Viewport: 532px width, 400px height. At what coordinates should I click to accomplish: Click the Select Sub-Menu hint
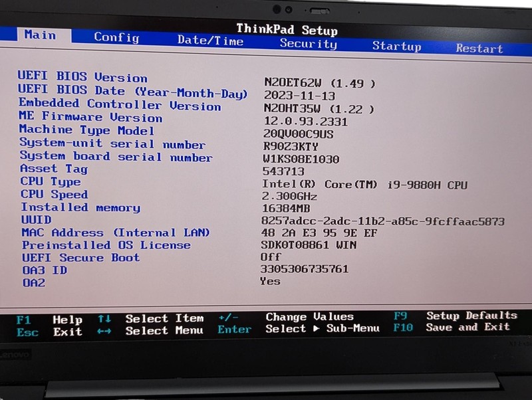point(323,328)
